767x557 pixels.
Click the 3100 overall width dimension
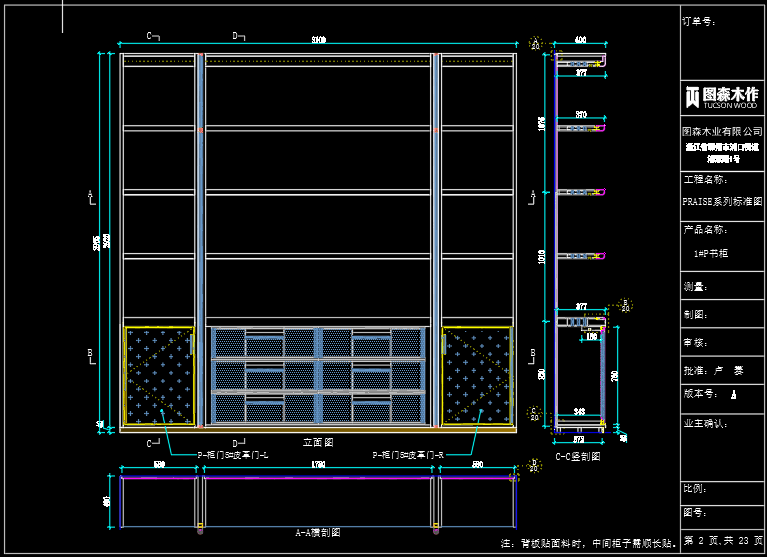pyautogui.click(x=318, y=40)
